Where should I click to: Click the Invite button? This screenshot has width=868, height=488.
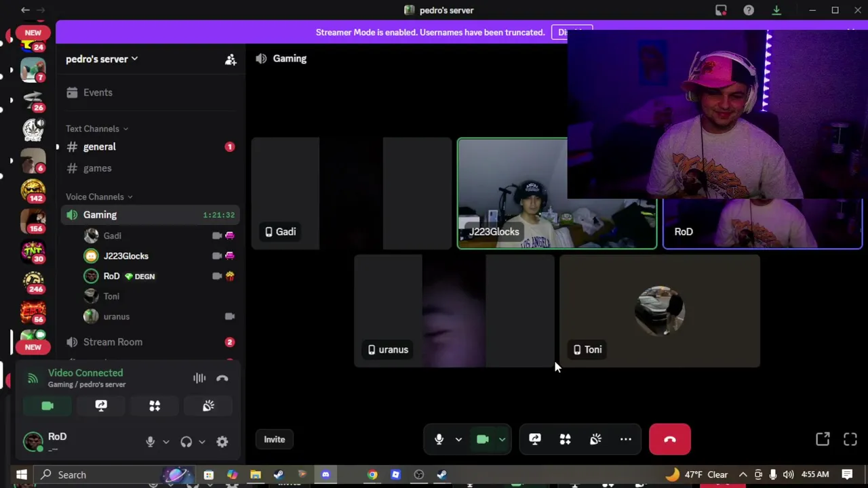(275, 439)
